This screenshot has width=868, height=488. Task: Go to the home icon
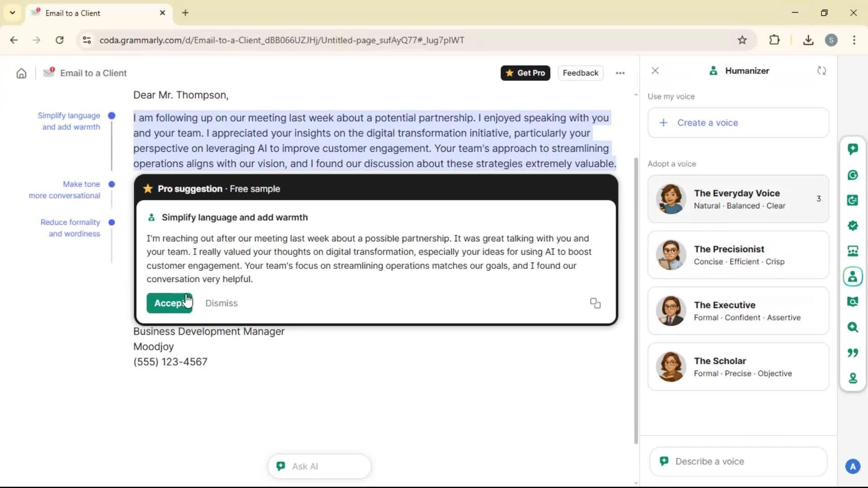[21, 73]
